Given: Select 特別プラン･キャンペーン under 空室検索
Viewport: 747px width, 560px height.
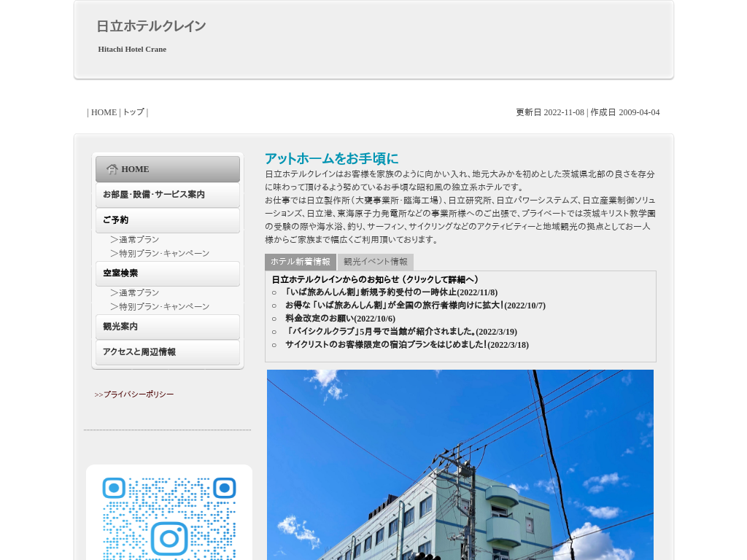Looking at the screenshot, I should (160, 307).
